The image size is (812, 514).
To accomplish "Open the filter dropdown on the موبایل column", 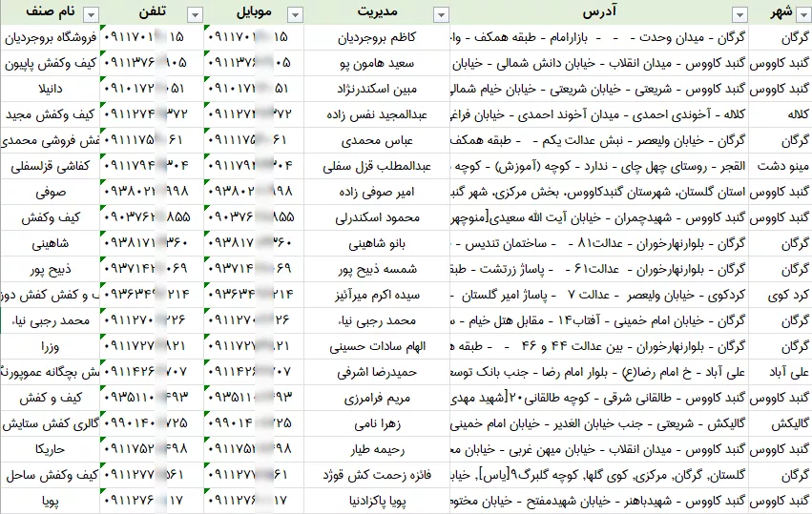I will (295, 15).
